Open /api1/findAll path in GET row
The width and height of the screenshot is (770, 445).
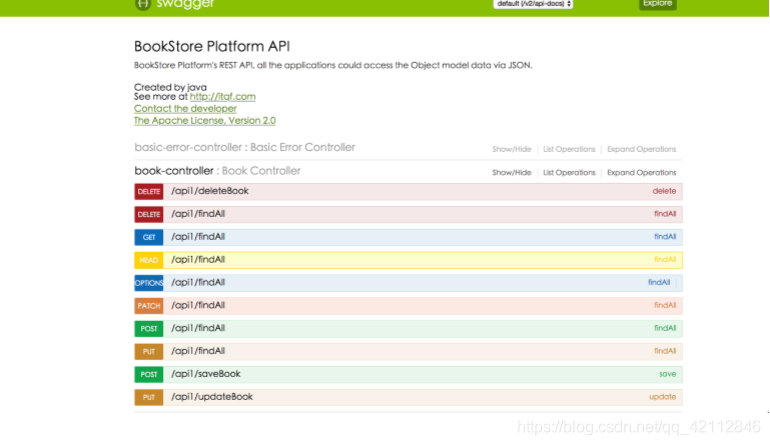[x=198, y=237]
